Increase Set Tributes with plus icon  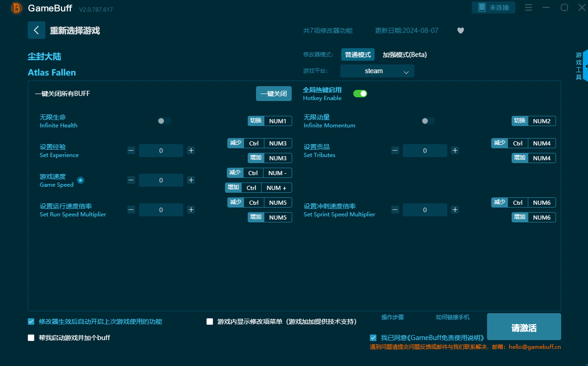tap(455, 151)
